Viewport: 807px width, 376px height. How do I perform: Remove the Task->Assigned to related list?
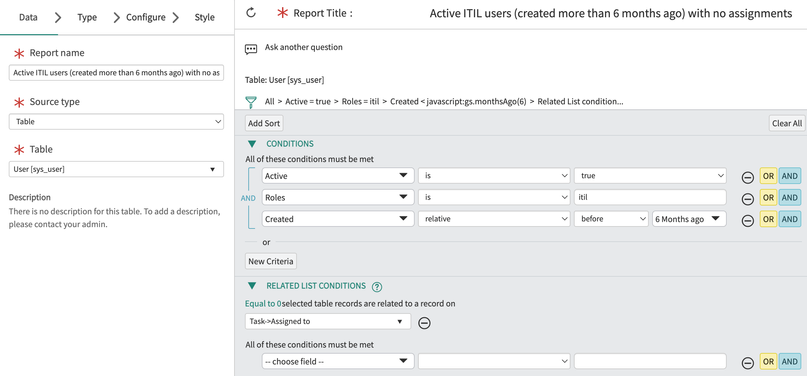424,323
